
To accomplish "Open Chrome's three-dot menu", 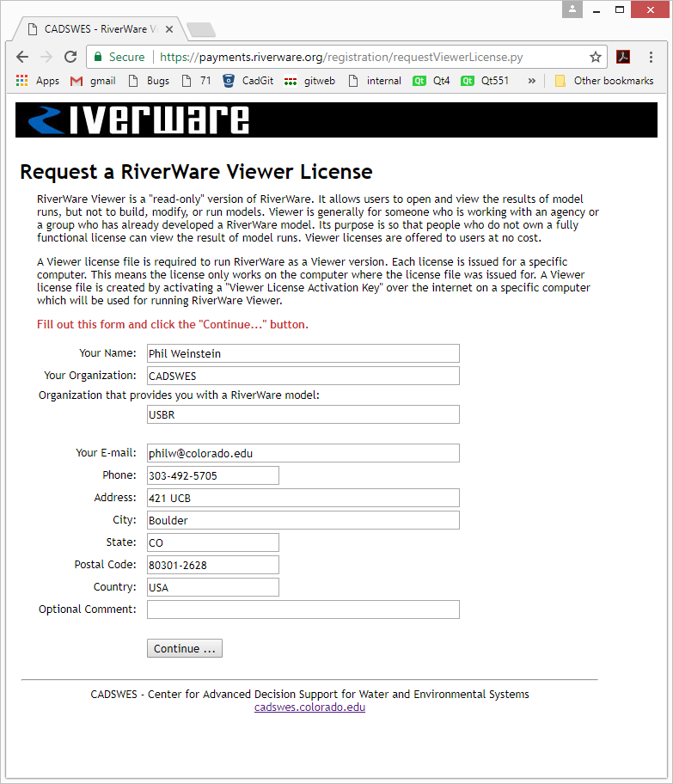I will 651,57.
